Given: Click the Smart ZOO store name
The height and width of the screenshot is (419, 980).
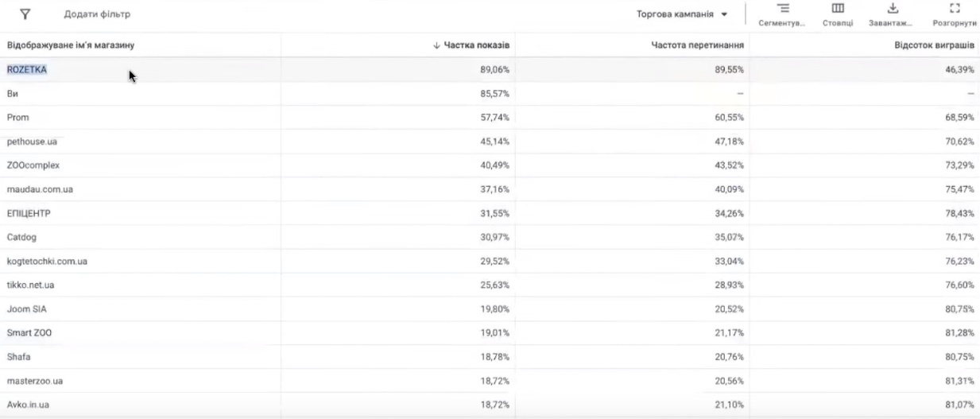Looking at the screenshot, I should (x=29, y=333).
